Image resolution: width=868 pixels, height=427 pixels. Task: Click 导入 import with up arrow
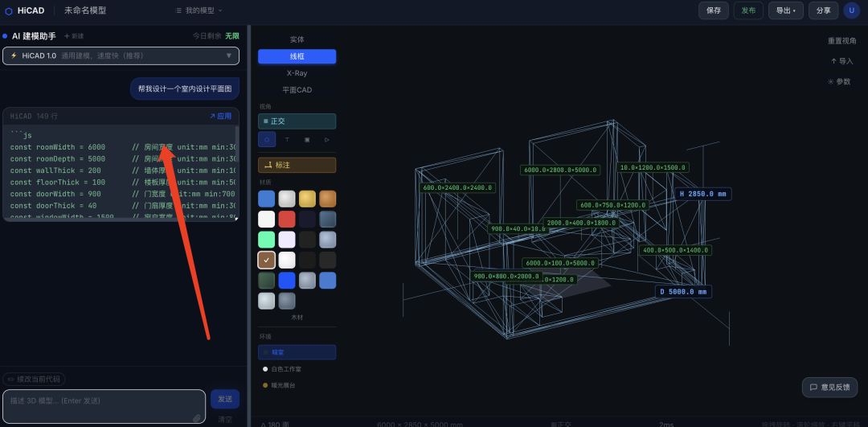coord(842,61)
